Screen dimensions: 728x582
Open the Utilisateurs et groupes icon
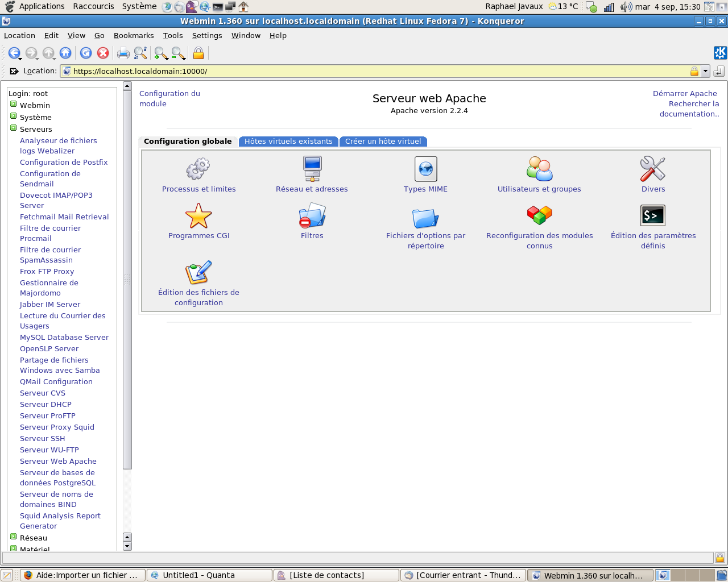click(x=539, y=169)
